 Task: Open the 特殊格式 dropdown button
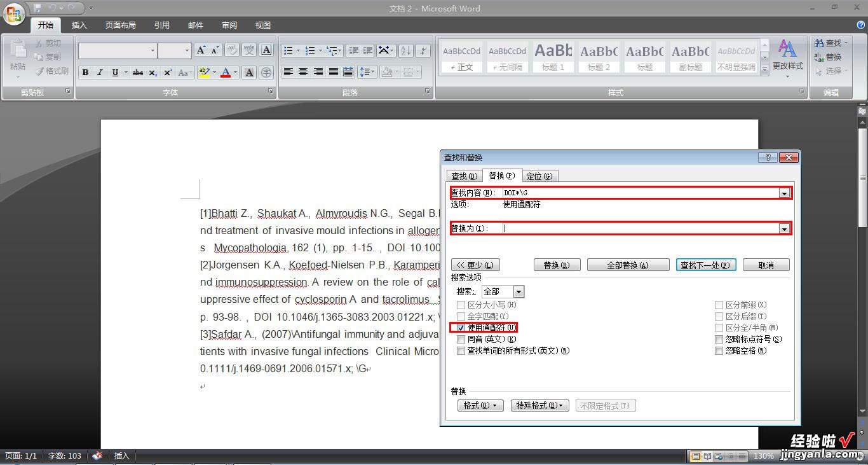[x=540, y=405]
